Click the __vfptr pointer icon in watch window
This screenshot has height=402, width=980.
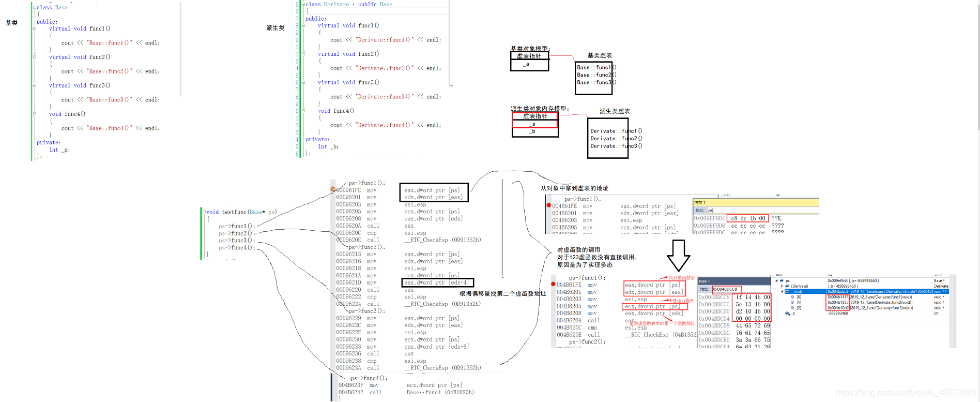(x=787, y=291)
